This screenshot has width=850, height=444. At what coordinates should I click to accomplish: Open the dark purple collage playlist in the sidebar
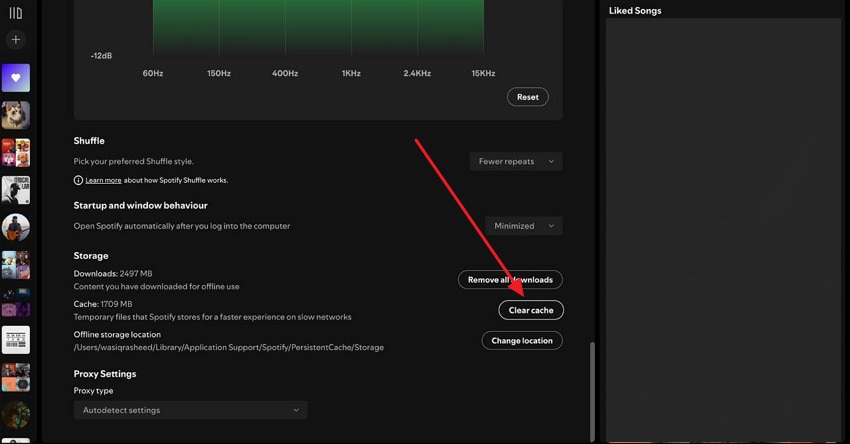coord(16,303)
